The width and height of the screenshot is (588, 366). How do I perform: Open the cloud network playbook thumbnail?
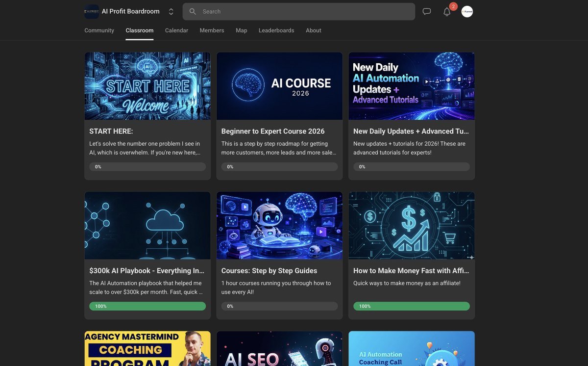point(147,225)
